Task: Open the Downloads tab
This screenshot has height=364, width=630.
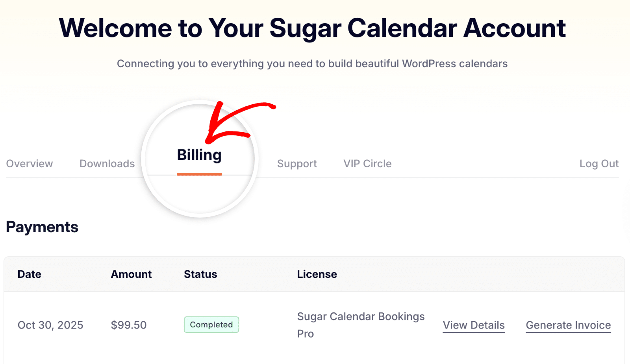Action: pos(107,164)
